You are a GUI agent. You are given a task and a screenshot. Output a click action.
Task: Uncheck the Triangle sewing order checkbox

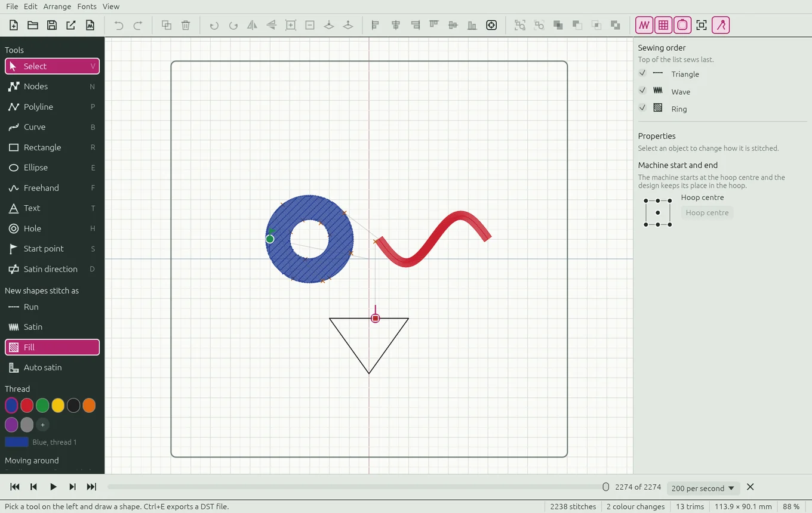642,73
